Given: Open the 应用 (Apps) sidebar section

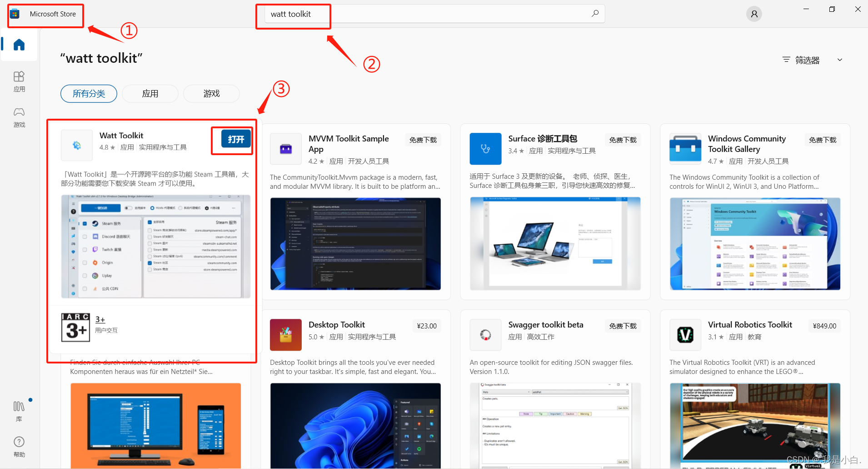Looking at the screenshot, I should [x=19, y=81].
